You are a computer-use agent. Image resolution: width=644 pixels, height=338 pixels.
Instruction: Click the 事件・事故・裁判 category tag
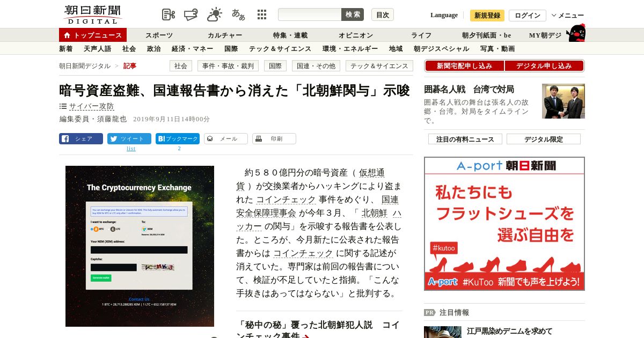click(228, 65)
